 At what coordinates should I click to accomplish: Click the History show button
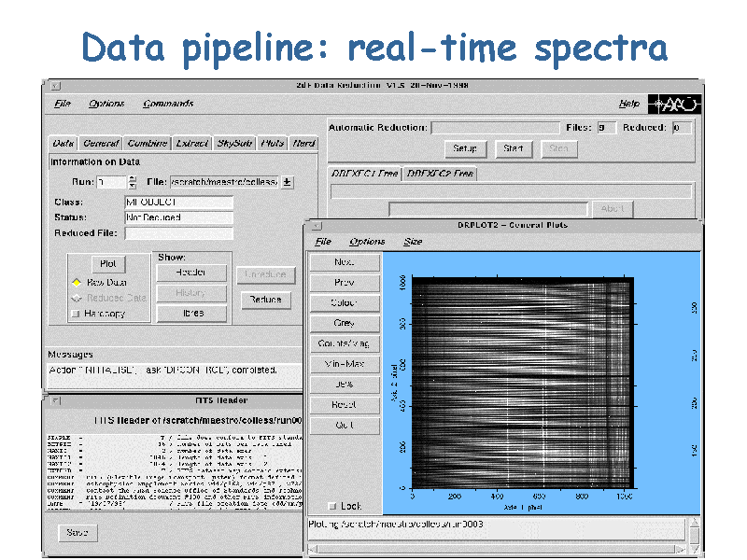point(191,293)
